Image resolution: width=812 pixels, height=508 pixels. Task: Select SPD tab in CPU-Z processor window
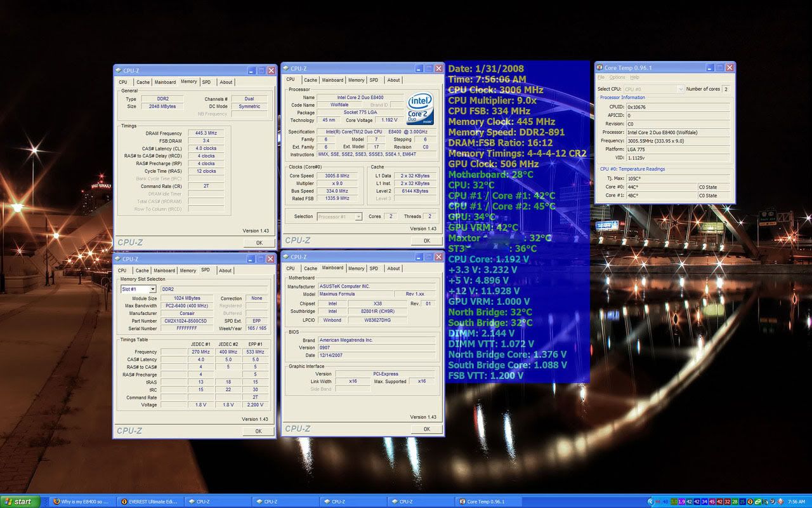[x=374, y=80]
